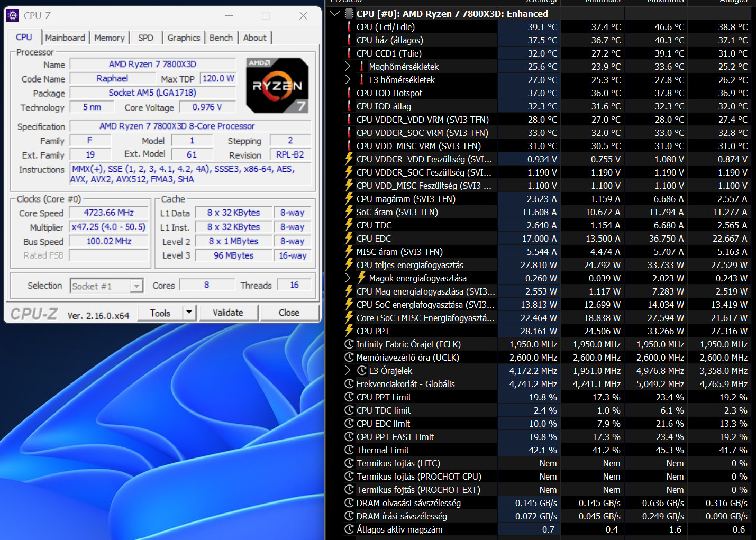
Task: Expand the L3 hőmérsékletek subtree
Action: [x=348, y=79]
